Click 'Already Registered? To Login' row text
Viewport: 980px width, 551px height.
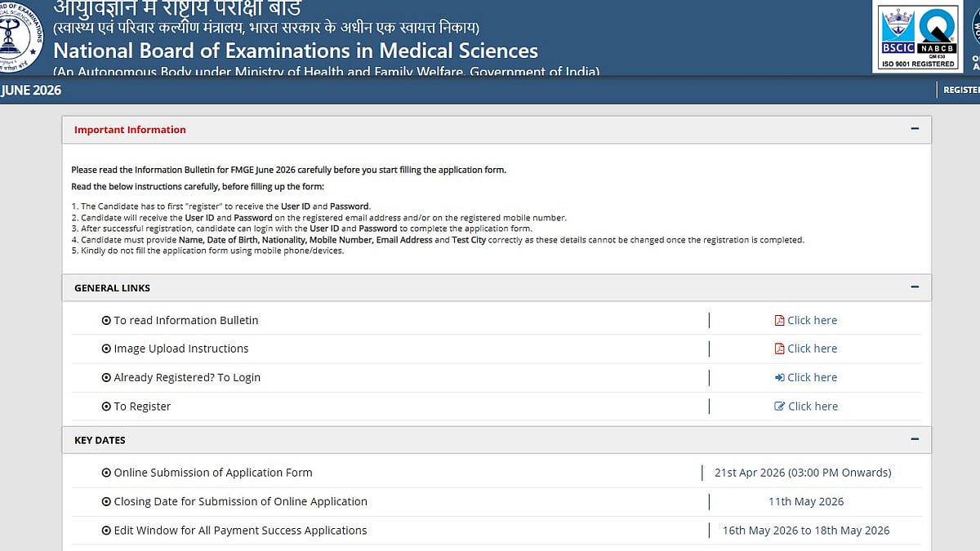click(188, 377)
